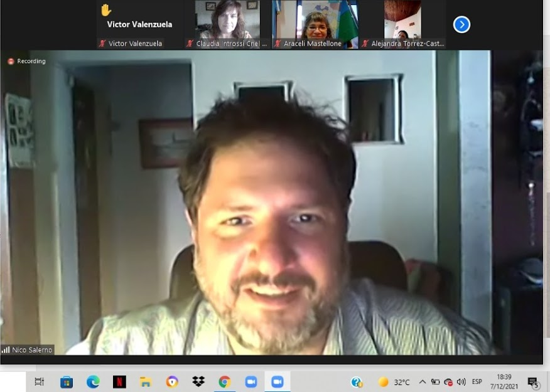Launch Microsoft Edge from the taskbar

click(x=93, y=382)
